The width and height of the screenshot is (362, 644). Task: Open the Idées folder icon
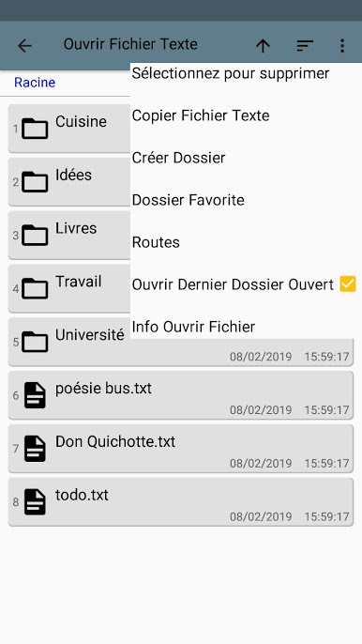35,182
